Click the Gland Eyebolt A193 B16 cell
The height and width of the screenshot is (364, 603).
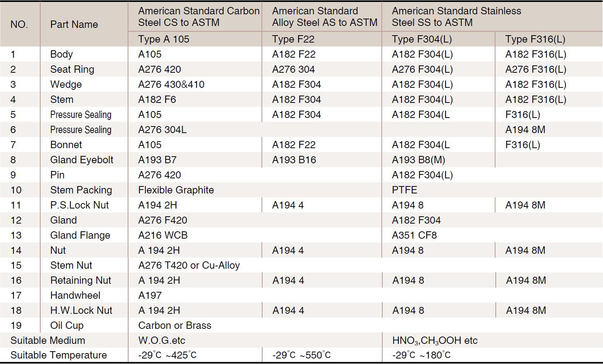(x=294, y=160)
